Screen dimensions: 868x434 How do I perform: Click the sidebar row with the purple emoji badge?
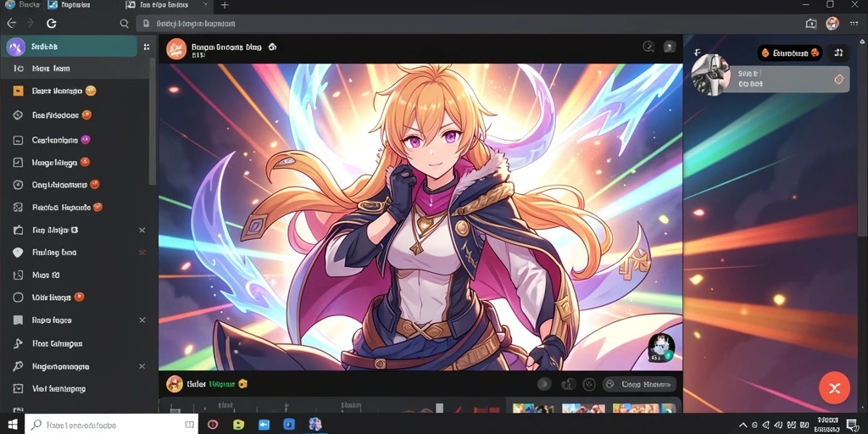pyautogui.click(x=75, y=140)
